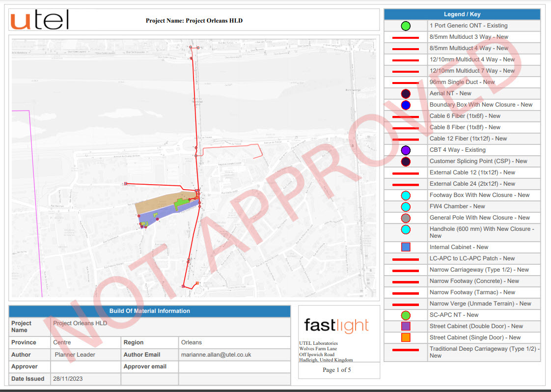Select the "Region" label in the table
The height and width of the screenshot is (392, 551).
tap(133, 342)
